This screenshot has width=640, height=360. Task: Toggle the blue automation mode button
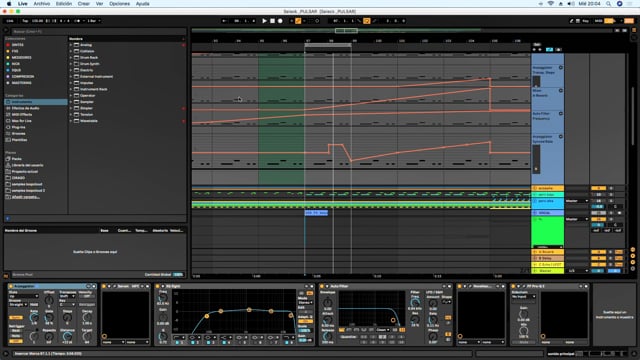coord(549,49)
